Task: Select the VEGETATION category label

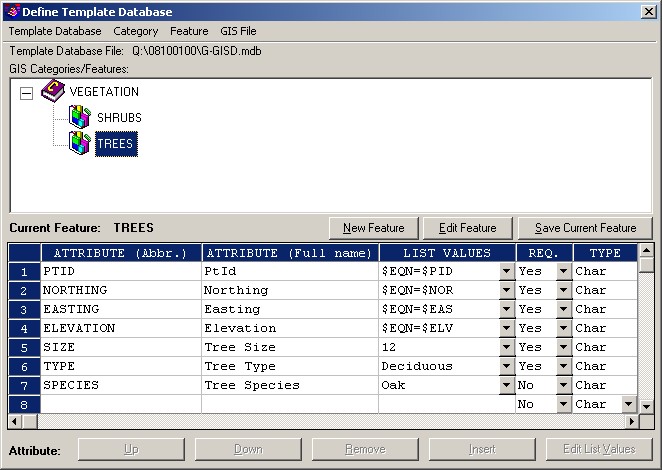Action: [104, 92]
